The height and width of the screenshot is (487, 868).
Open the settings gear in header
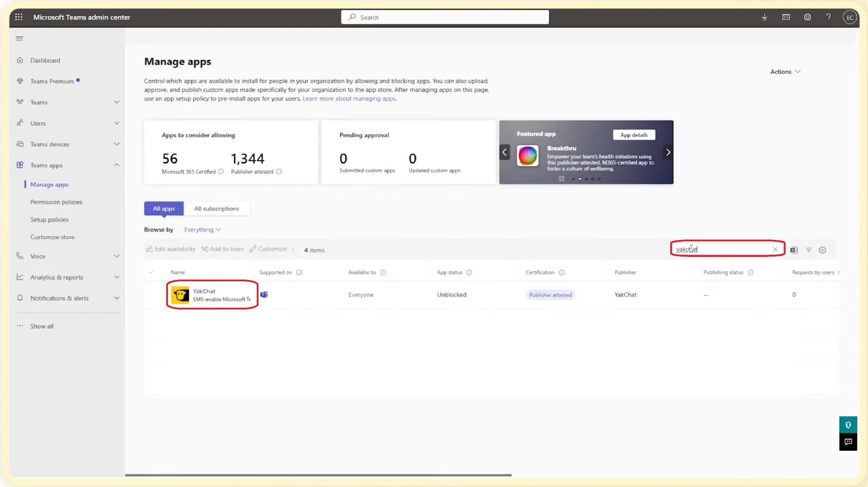point(807,17)
